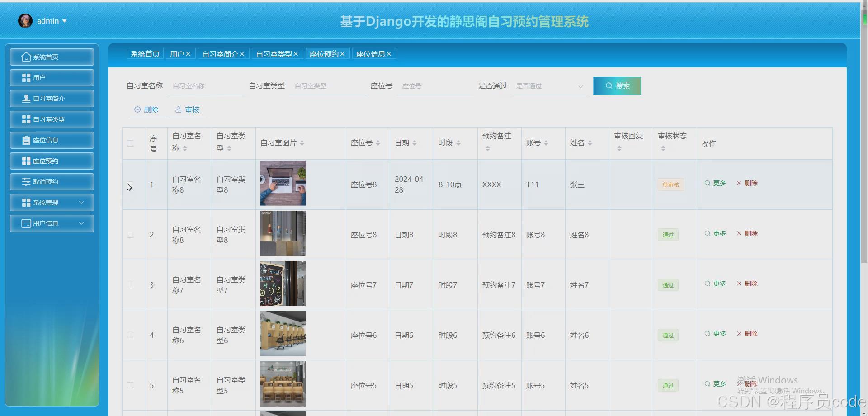This screenshot has height=416, width=868.
Task: Open 座位信息 in the sidebar
Action: pos(52,140)
